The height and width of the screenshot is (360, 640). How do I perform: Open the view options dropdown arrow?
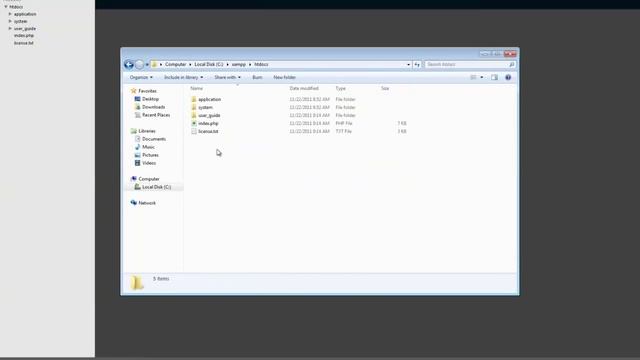482,77
